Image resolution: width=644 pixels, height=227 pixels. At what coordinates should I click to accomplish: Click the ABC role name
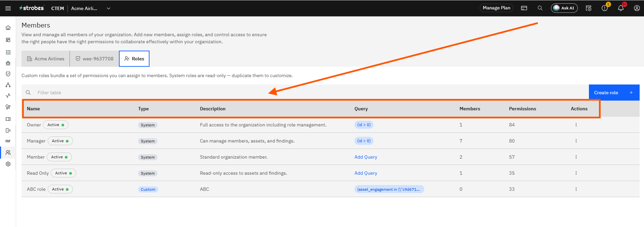pos(36,189)
